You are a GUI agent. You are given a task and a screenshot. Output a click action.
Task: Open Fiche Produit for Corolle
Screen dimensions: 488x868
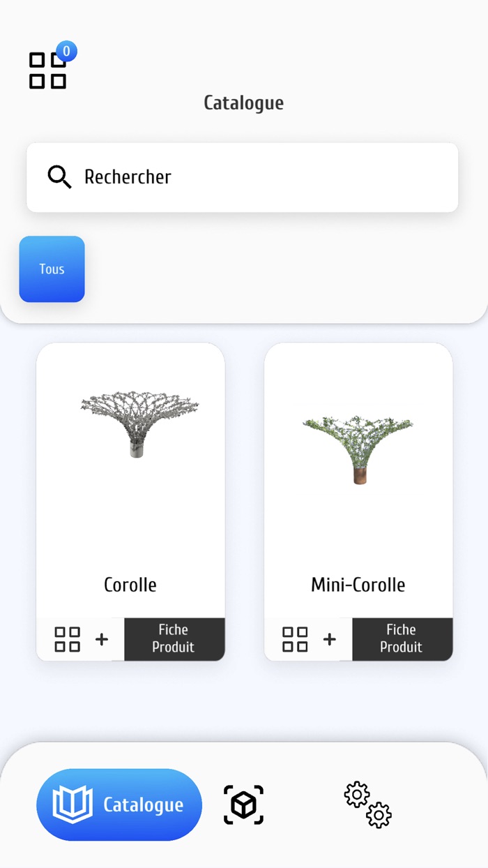[x=174, y=638]
